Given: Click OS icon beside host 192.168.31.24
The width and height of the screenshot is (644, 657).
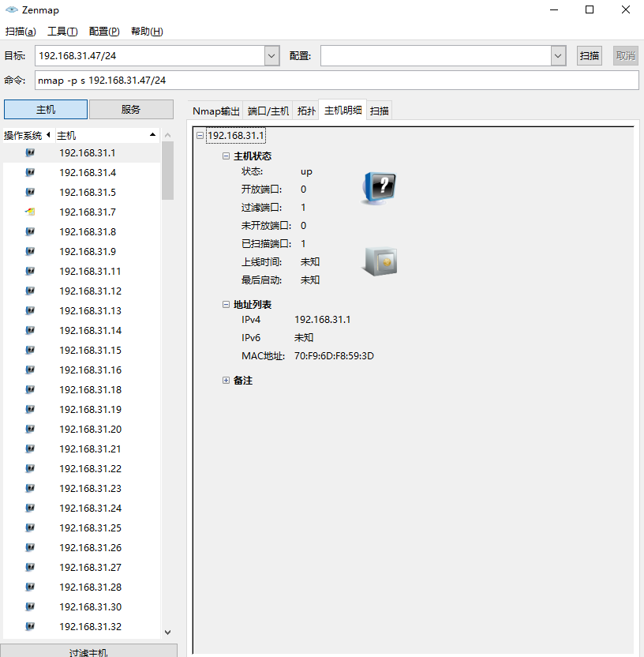Looking at the screenshot, I should (x=30, y=508).
